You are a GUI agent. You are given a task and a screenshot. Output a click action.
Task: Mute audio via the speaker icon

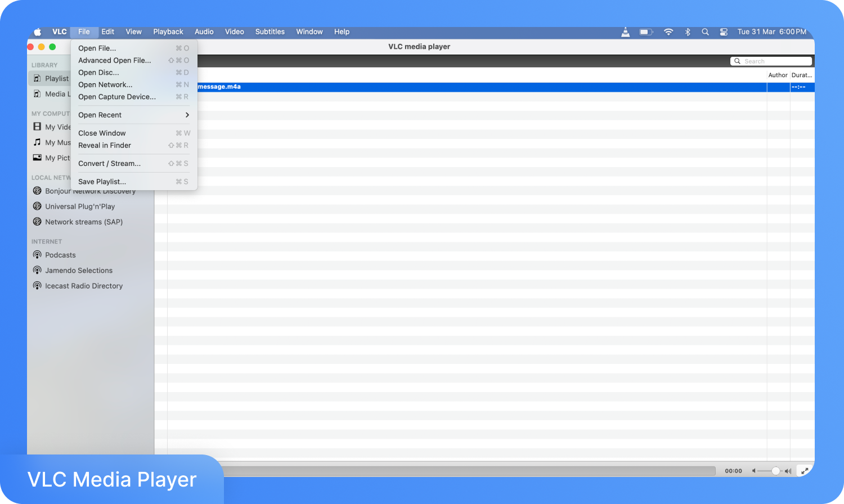point(754,471)
